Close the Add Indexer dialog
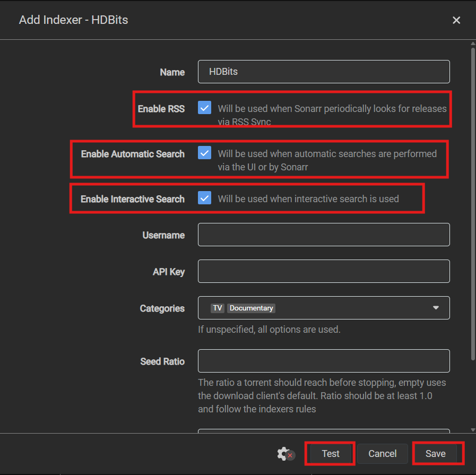Image resolution: width=476 pixels, height=475 pixels. coord(456,20)
